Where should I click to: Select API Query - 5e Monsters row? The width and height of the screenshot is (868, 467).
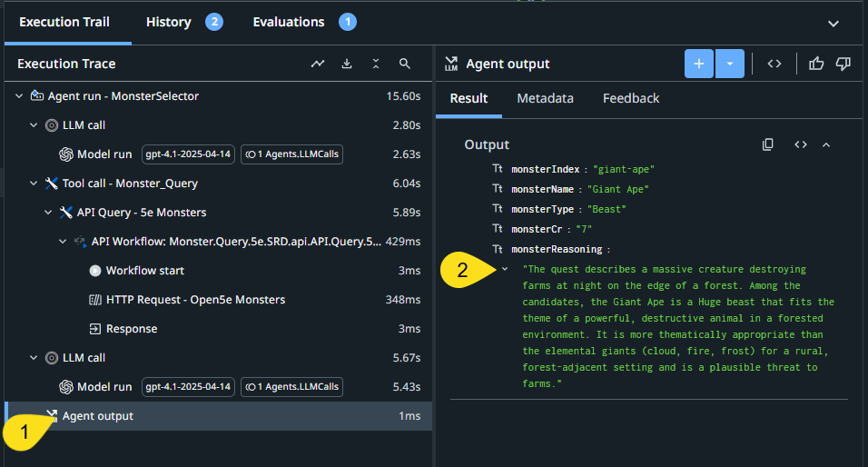click(218, 213)
